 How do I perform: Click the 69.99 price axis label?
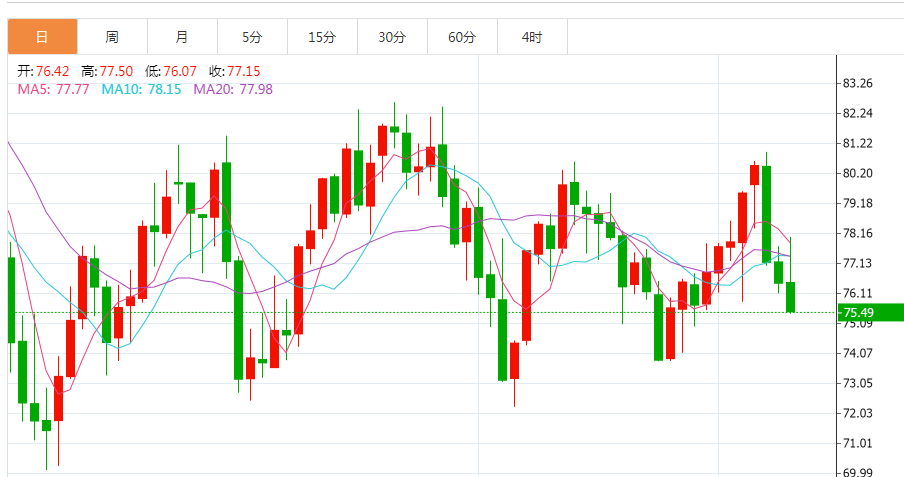pyautogui.click(x=858, y=472)
